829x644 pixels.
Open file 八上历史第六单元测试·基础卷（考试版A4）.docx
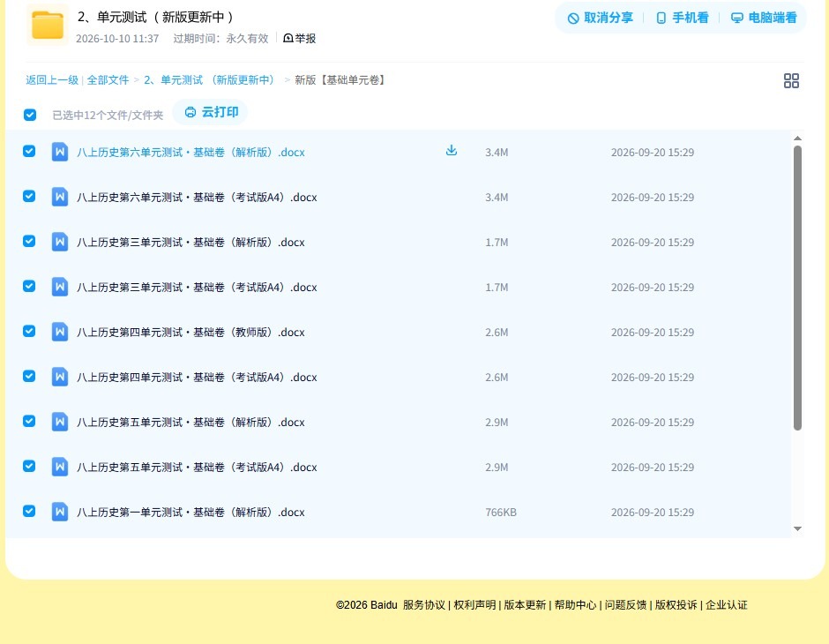[x=197, y=198]
